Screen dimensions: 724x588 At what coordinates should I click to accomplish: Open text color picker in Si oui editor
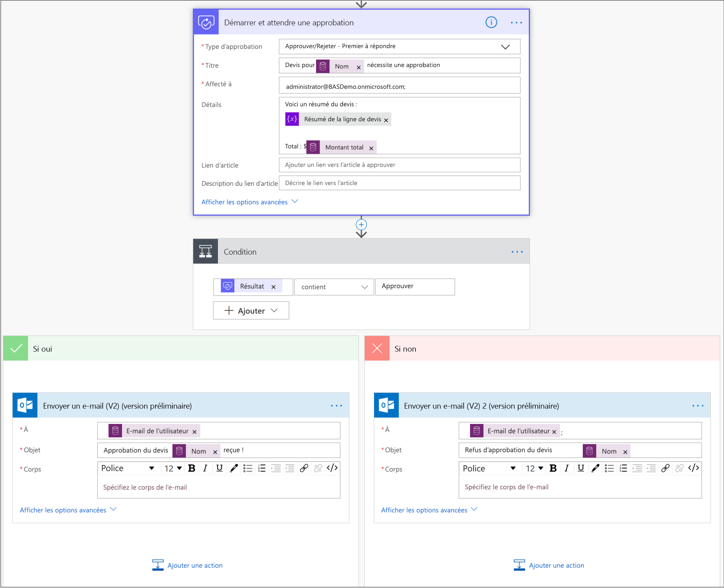234,468
